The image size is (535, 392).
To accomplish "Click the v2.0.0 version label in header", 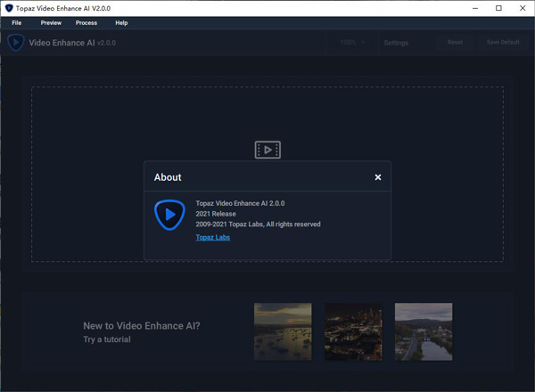I will point(106,43).
